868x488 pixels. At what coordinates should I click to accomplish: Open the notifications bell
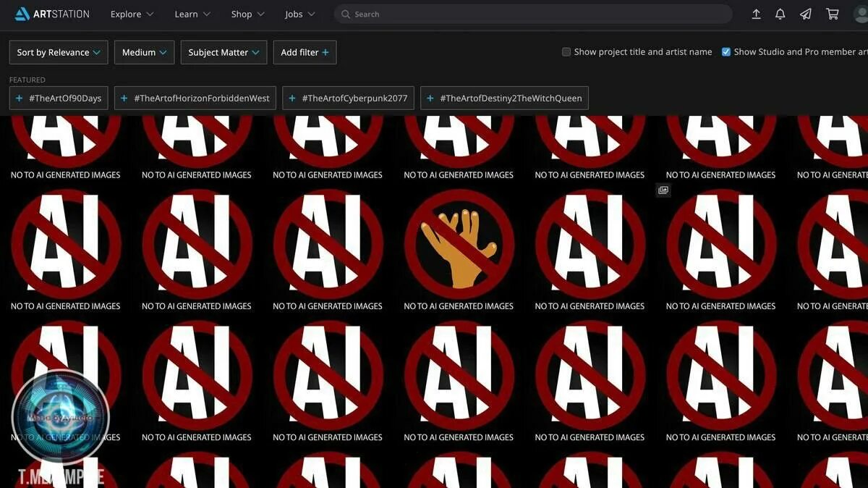pyautogui.click(x=780, y=14)
